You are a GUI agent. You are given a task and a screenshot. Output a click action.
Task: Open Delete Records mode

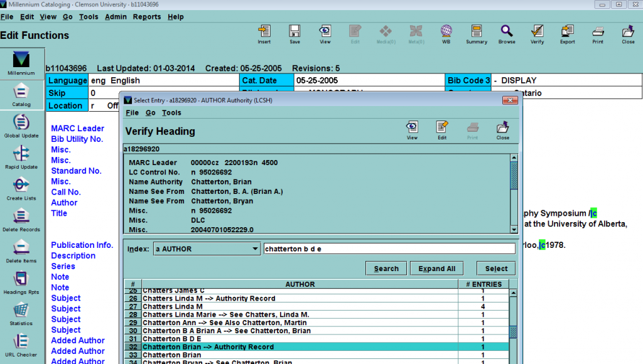[x=21, y=220]
